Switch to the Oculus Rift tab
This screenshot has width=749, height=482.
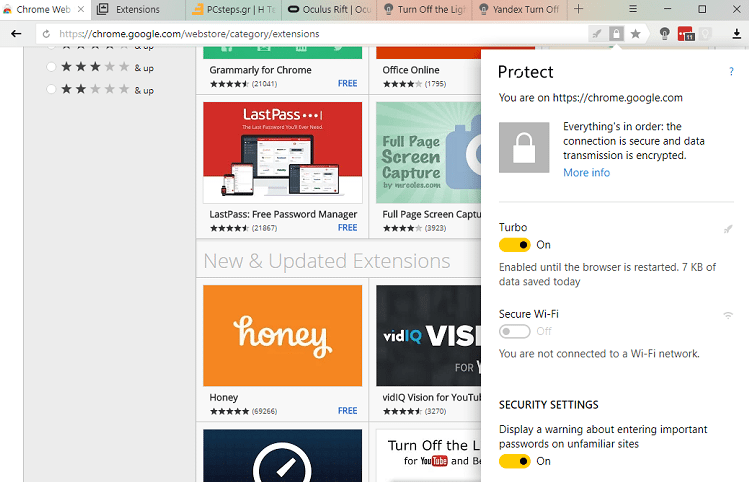[330, 10]
